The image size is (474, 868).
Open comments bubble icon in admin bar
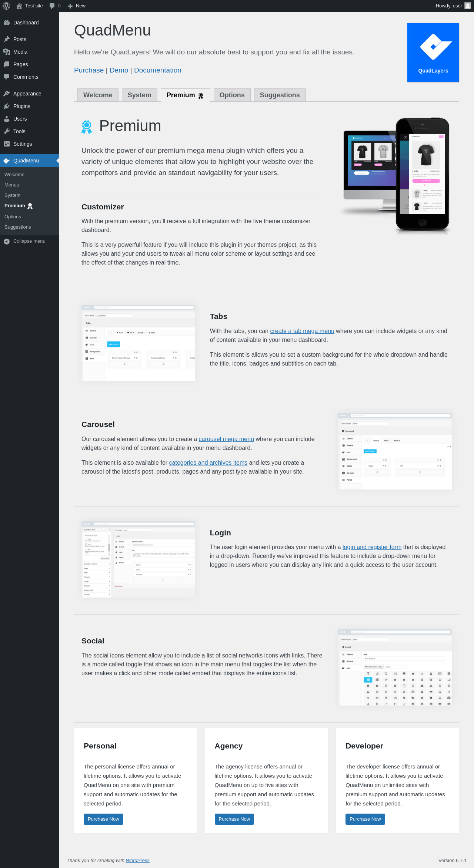point(52,6)
